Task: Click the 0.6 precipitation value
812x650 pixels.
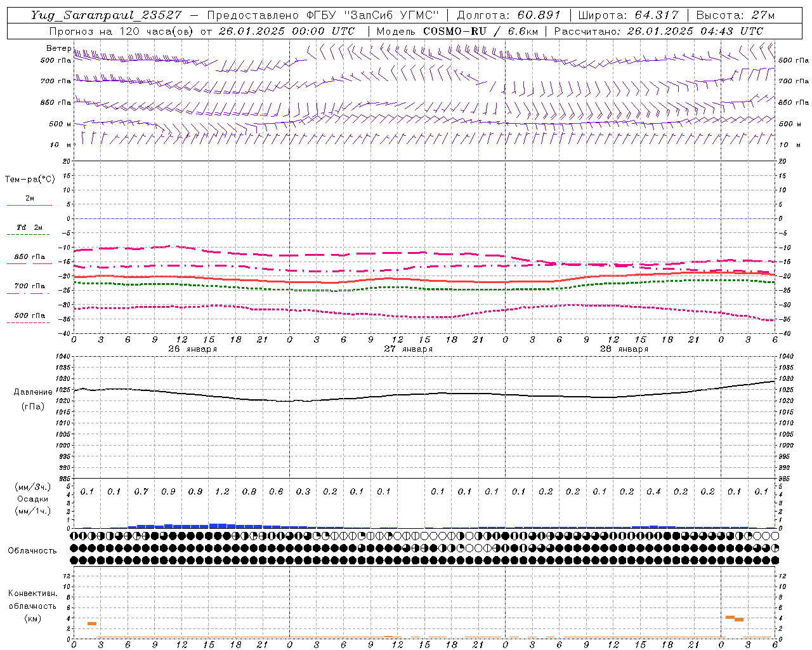Action: coord(276,492)
